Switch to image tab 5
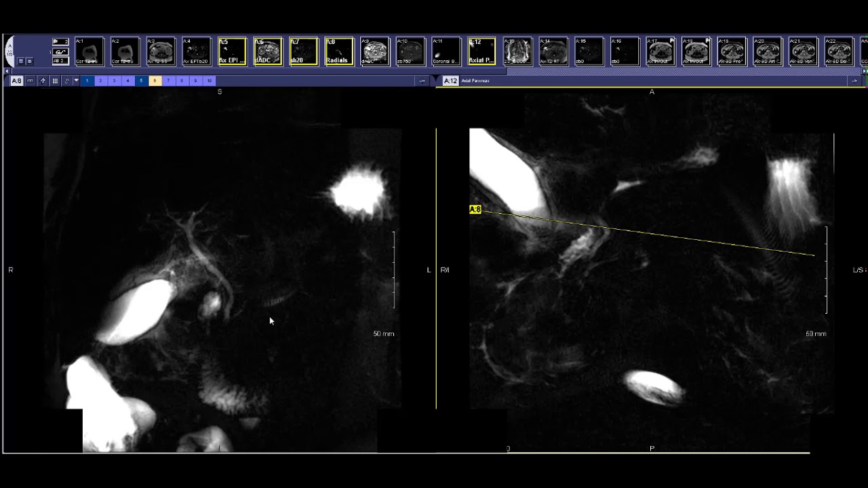 (141, 81)
